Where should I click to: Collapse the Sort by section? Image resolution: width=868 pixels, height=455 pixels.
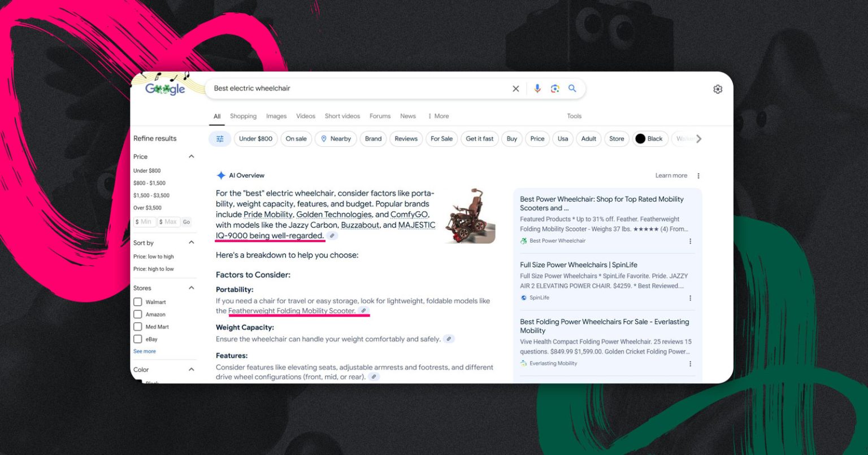point(191,243)
